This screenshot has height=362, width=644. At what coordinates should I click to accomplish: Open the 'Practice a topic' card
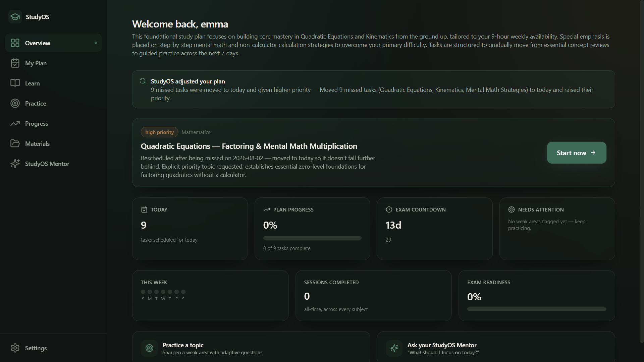click(x=251, y=347)
